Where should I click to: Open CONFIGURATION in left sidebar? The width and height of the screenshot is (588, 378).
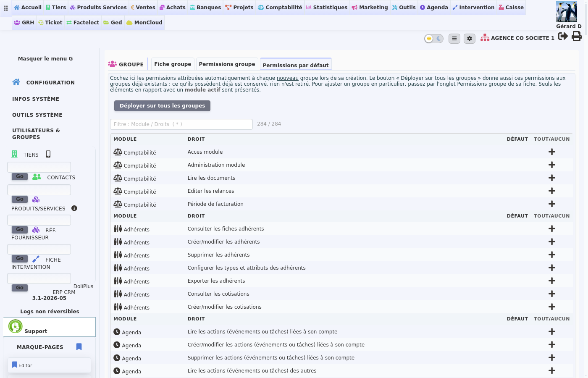pos(50,83)
